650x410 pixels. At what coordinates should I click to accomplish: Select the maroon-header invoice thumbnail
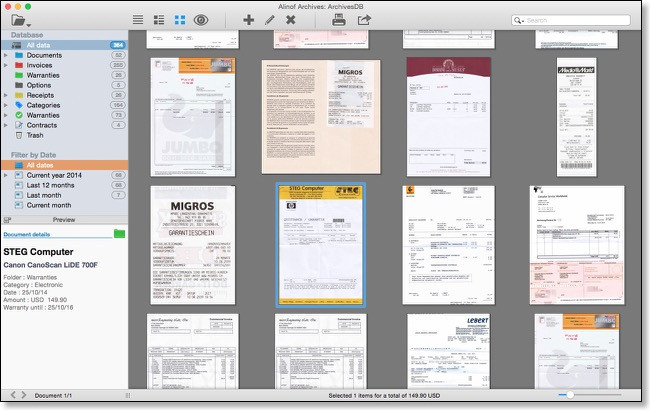click(449, 117)
